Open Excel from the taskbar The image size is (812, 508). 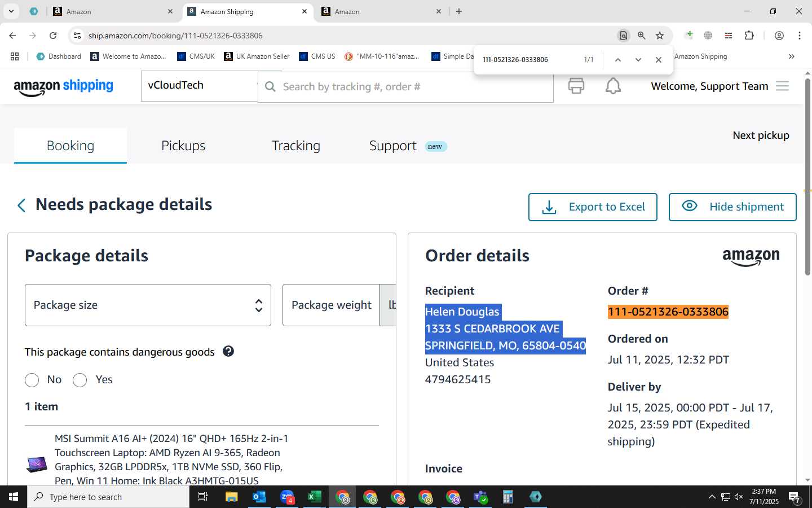pyautogui.click(x=315, y=497)
